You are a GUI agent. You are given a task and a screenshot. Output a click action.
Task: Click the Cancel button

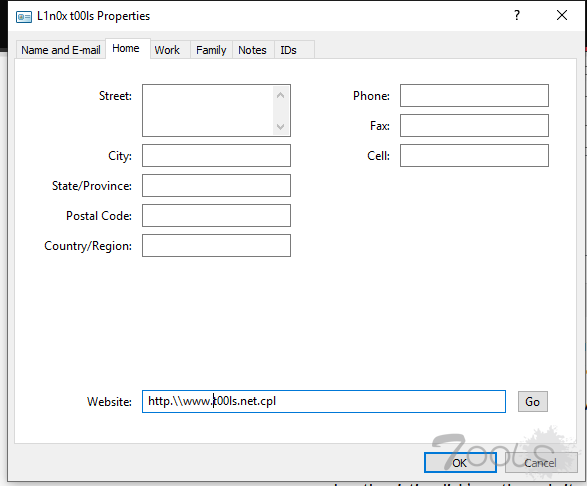coord(540,463)
